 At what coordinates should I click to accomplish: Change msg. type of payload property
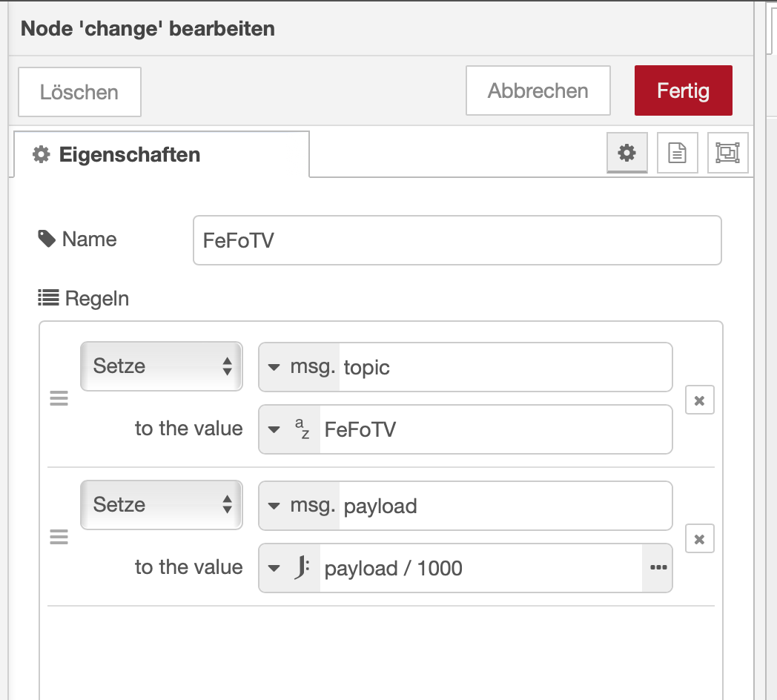tap(300, 505)
